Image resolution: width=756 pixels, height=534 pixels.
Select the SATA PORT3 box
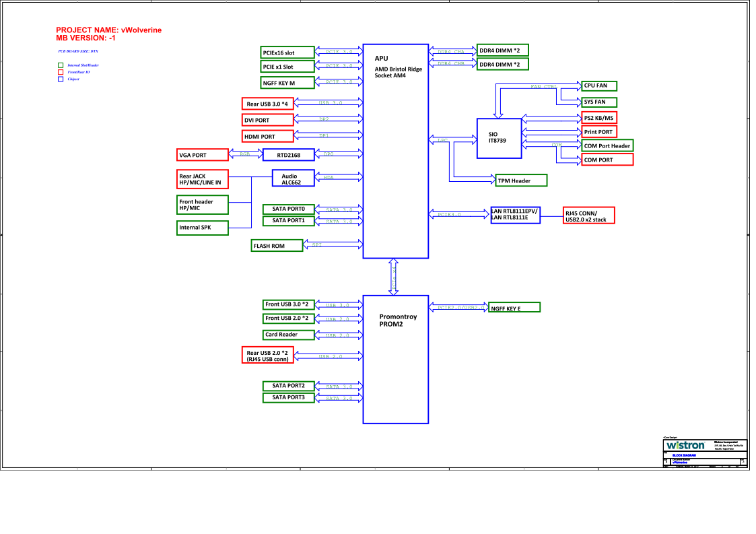coord(288,397)
